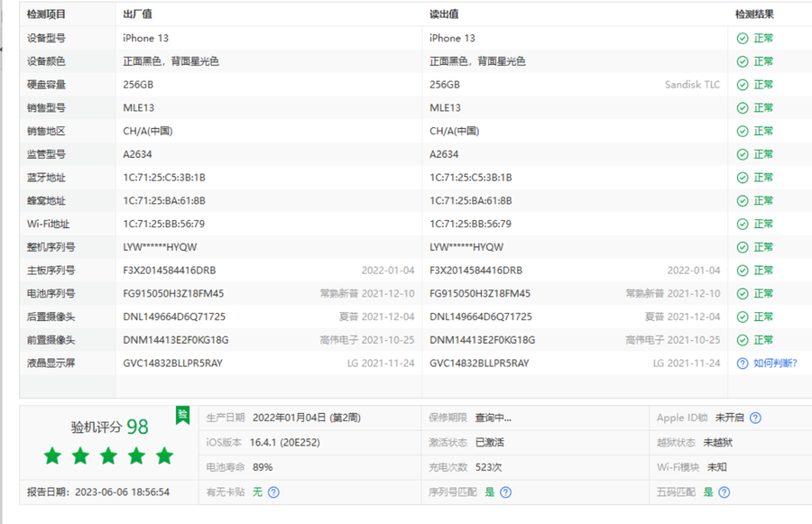Select the 蓝牙地址 row label
Viewport: 812px width, 524px height.
46,178
